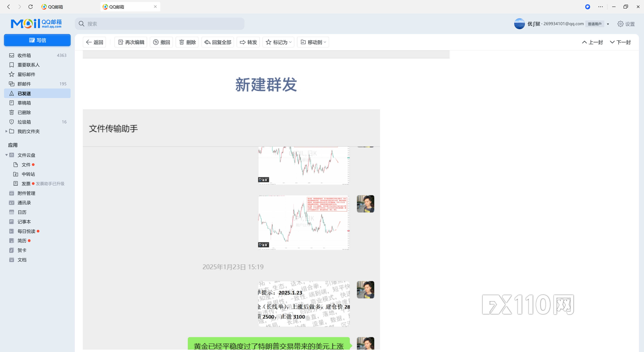Reload the page with refresh icon
This screenshot has height=352, width=644.
pyautogui.click(x=31, y=7)
